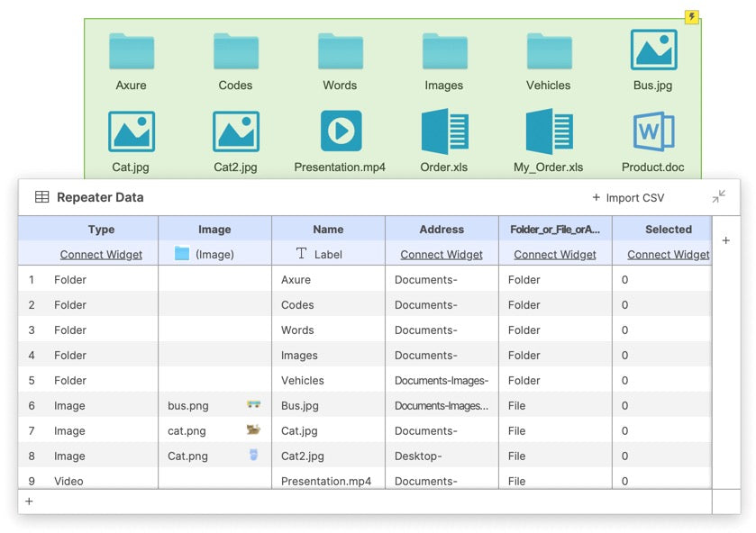The image size is (756, 533).
Task: Select the Cat.jpg image file icon
Action: pos(132,131)
